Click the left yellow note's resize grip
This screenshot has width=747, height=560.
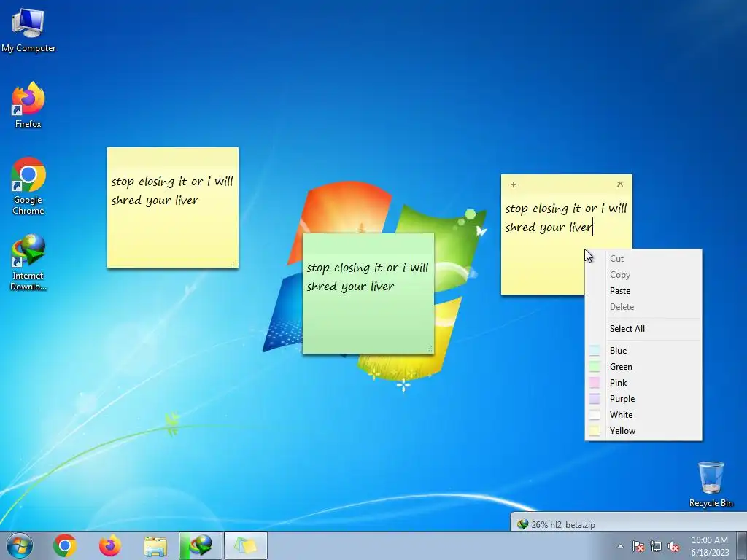(x=234, y=262)
